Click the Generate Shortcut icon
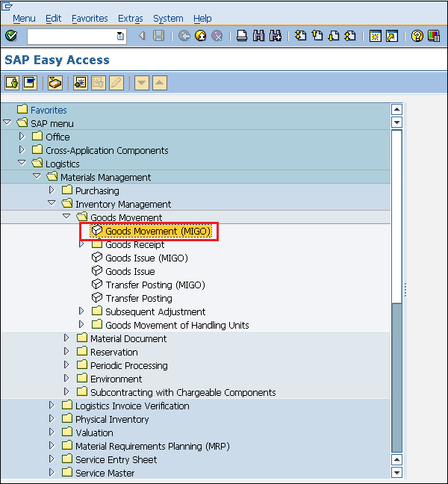Screen dimensions: 448x484 (x=392, y=36)
